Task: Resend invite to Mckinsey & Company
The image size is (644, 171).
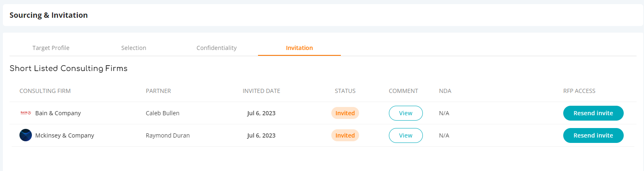Action: 593,135
